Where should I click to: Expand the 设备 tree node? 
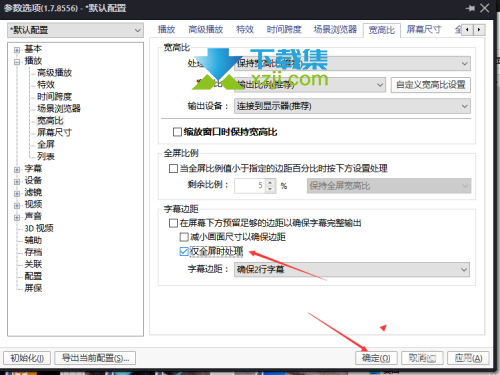click(17, 182)
